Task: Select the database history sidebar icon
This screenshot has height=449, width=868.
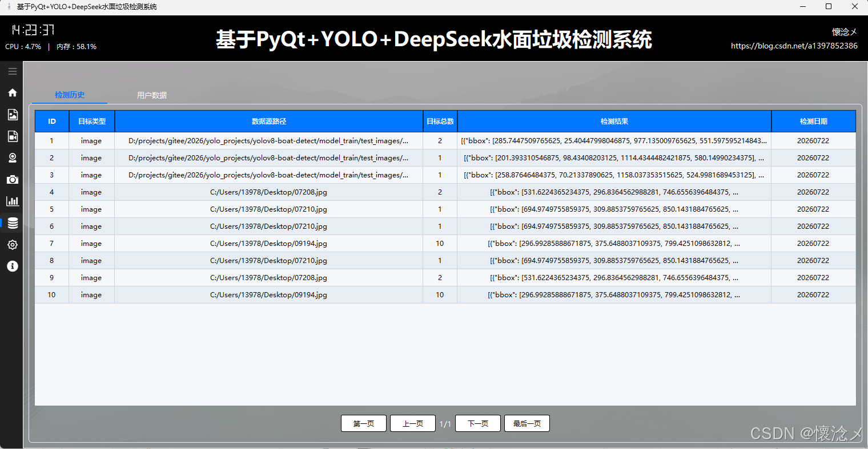Action: tap(12, 223)
